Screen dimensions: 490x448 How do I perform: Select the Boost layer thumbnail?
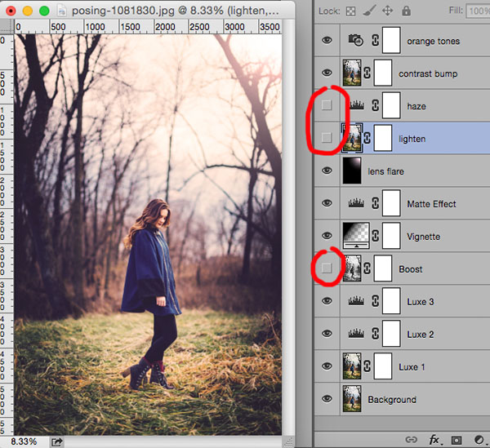352,268
